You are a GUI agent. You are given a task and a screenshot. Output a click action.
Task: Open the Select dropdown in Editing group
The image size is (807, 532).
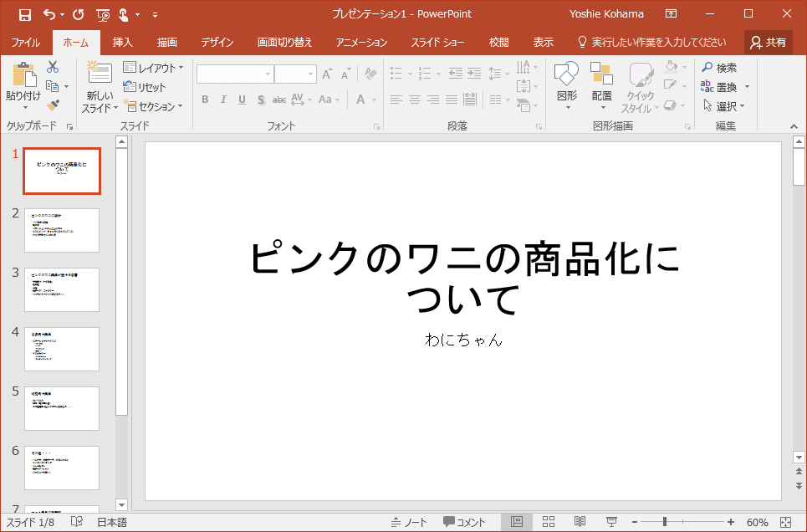pos(725,106)
